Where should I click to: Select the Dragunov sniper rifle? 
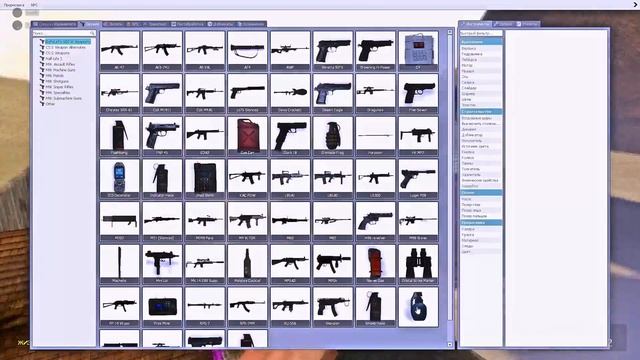click(x=376, y=93)
